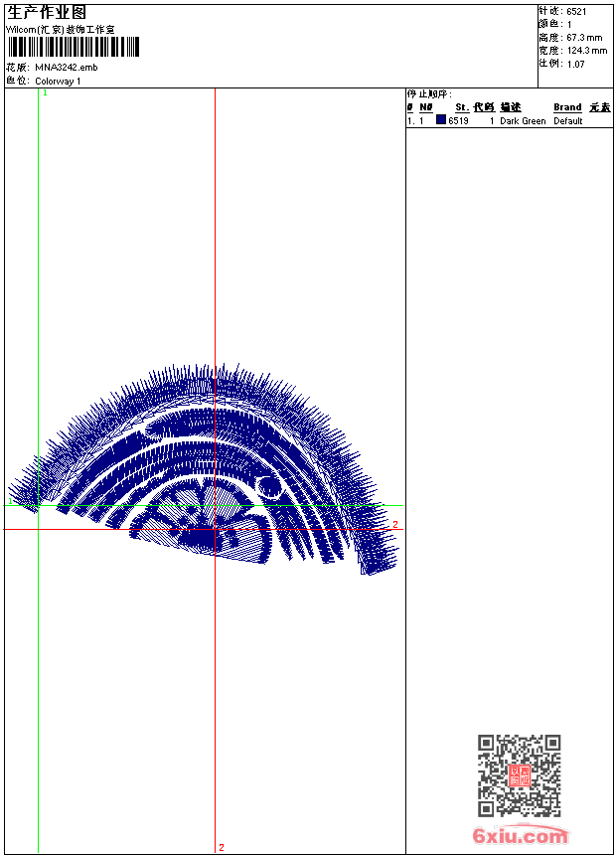616x855 pixels.
Task: Click the 代码 column header
Action: click(x=484, y=107)
